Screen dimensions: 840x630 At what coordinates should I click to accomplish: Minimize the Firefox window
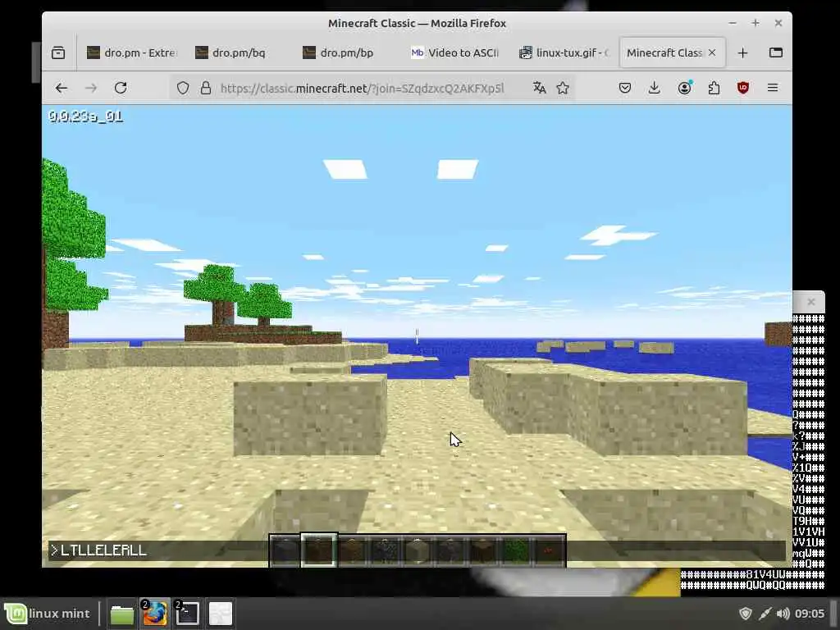click(x=733, y=23)
